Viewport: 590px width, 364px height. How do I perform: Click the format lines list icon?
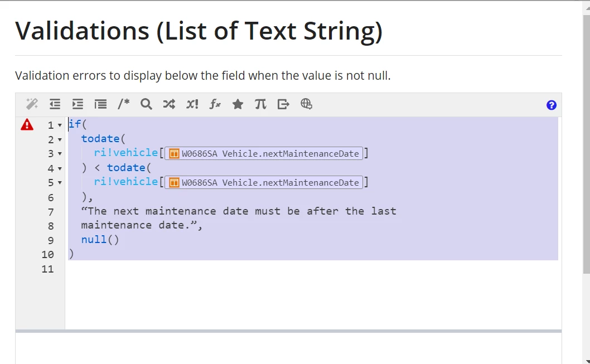[x=100, y=104]
